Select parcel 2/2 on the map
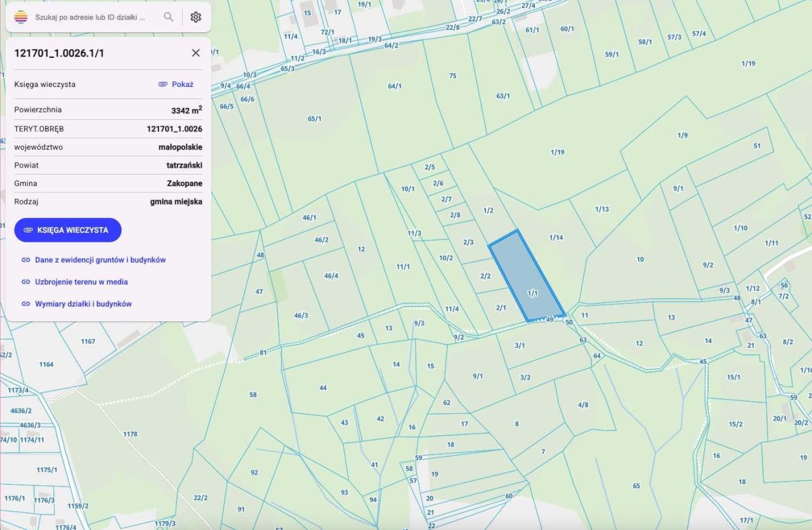Viewport: 812px width, 530px height. point(485,276)
